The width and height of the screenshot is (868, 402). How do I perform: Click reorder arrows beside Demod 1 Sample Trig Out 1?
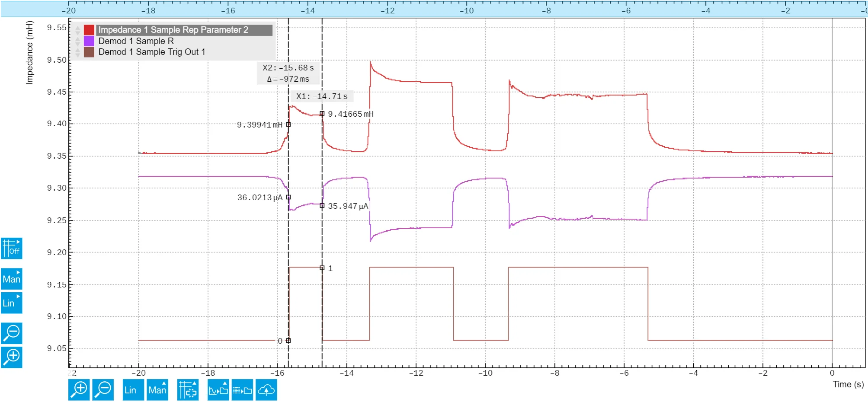[78, 52]
